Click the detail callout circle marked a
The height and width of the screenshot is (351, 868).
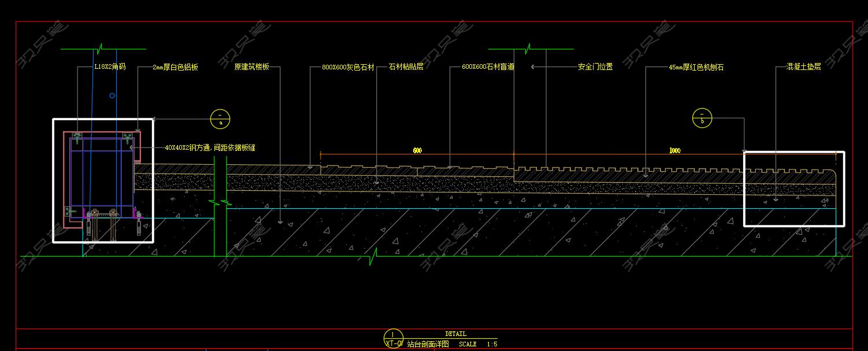click(220, 119)
